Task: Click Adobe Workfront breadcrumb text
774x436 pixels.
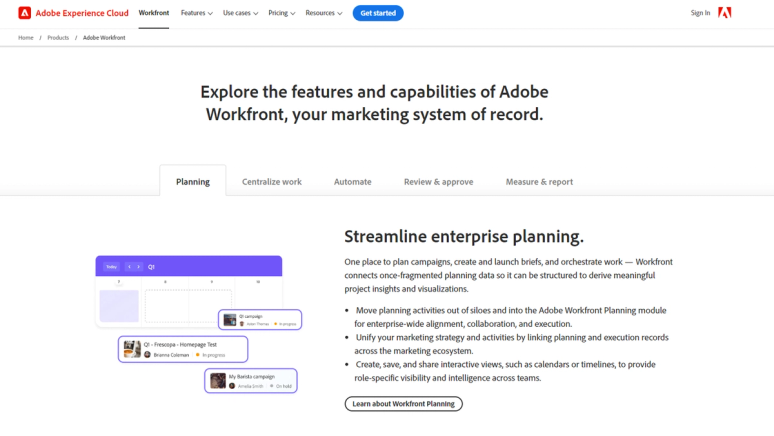Action: tap(104, 38)
